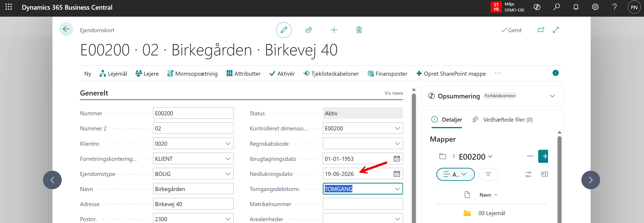Click the Miljø DEMO-EXE environment label

point(514,7)
